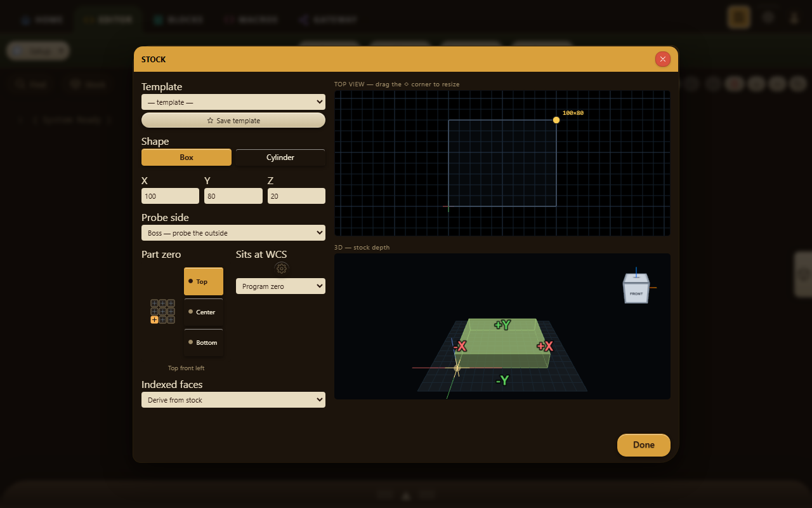Choose the Box stock shape

pos(187,157)
